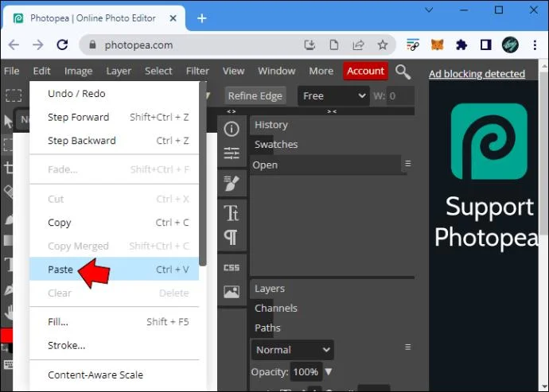Open the Free selection mode dropdown
The image size is (549, 392).
pos(333,96)
